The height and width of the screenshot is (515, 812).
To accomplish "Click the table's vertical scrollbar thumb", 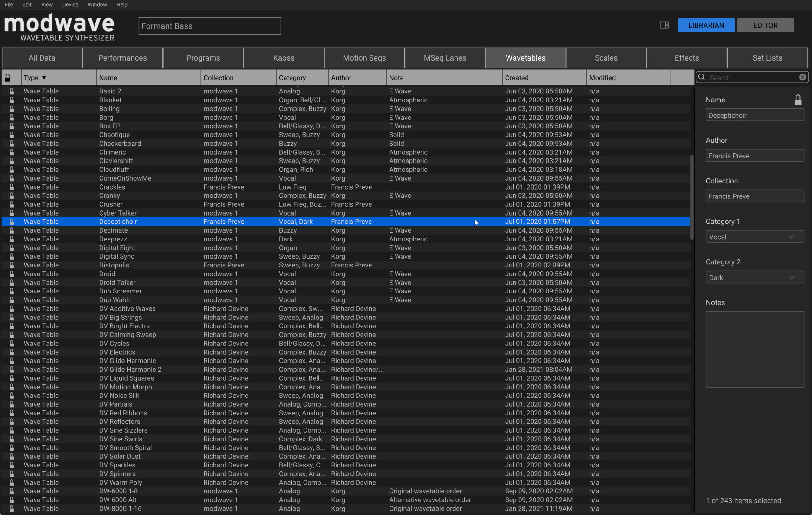I will pos(691,197).
